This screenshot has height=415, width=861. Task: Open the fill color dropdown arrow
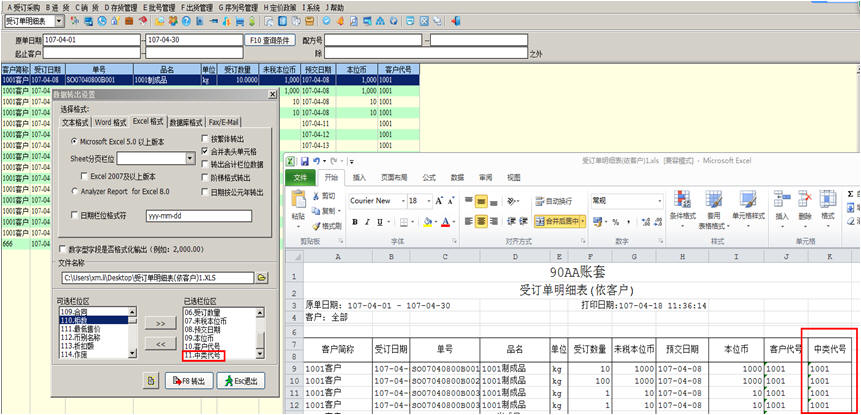pos(436,222)
